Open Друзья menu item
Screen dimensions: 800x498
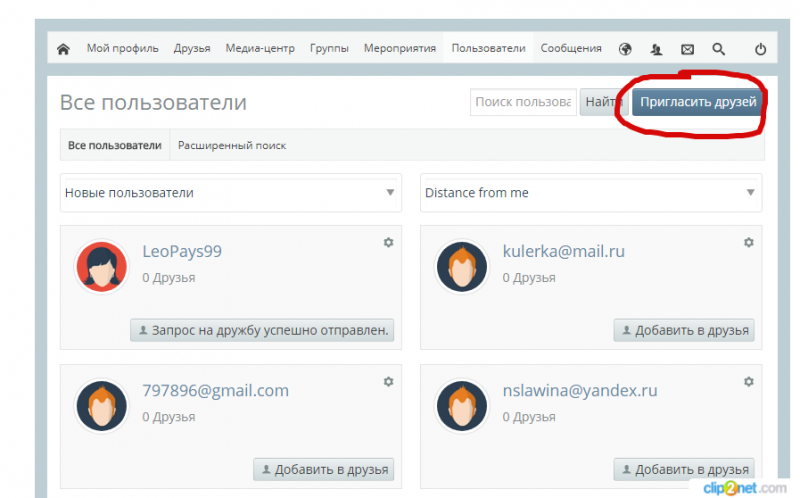click(192, 48)
